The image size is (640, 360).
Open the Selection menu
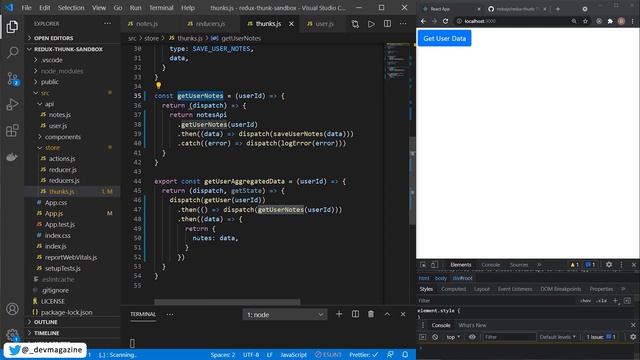pyautogui.click(x=71, y=8)
